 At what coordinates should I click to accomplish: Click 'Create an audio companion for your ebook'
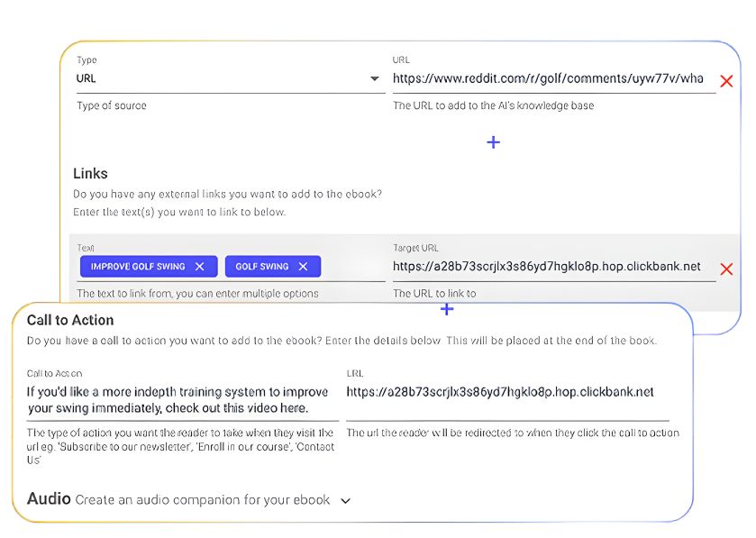tap(203, 500)
